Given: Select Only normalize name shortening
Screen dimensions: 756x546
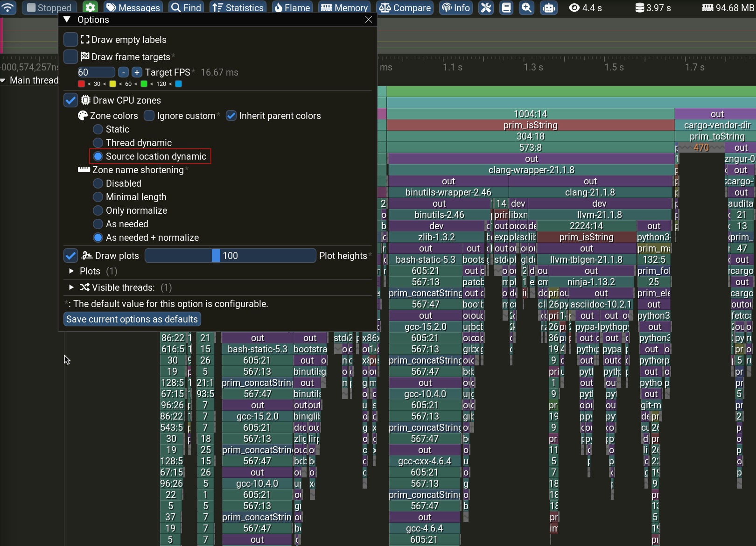Looking at the screenshot, I should tap(98, 210).
